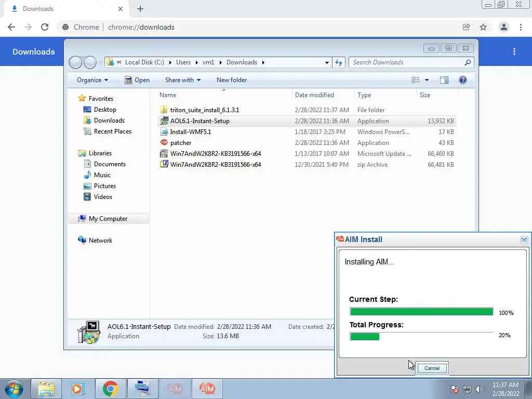Open a new Chrome tab
The image size is (532, 399).
[x=140, y=9]
